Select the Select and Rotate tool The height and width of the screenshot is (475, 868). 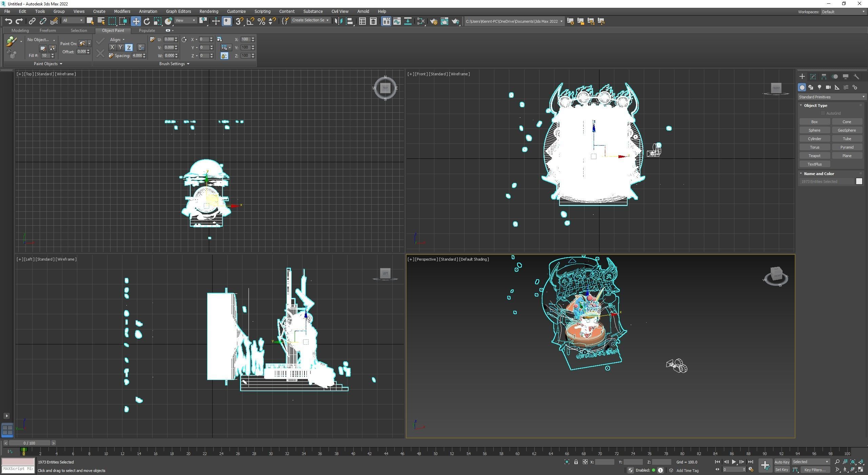click(x=146, y=21)
